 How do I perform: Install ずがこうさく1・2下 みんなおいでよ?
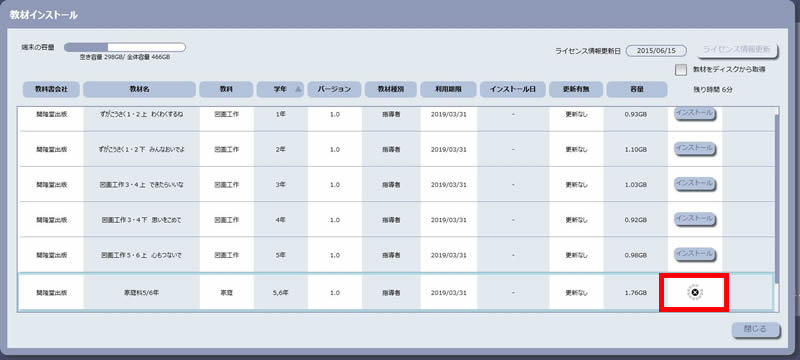694,148
